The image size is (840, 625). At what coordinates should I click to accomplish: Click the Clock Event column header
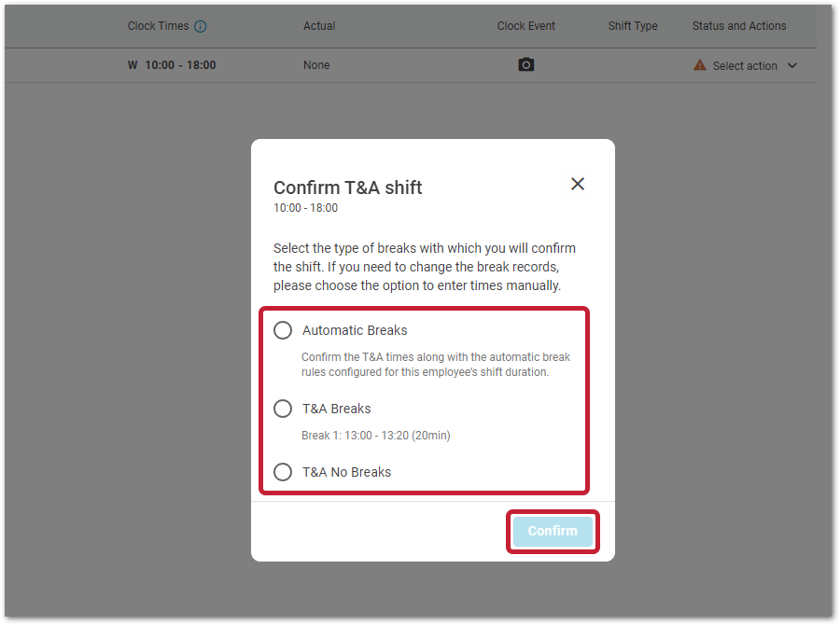[525, 26]
